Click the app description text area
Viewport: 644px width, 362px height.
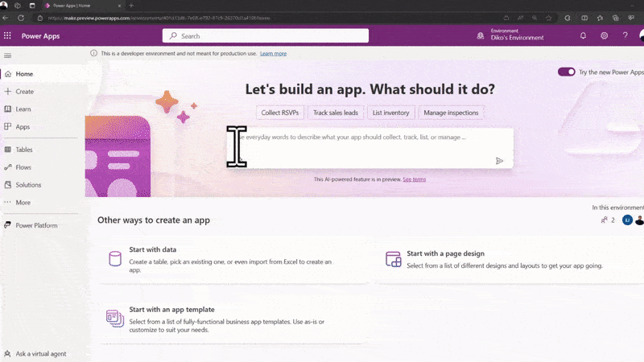[x=370, y=148]
